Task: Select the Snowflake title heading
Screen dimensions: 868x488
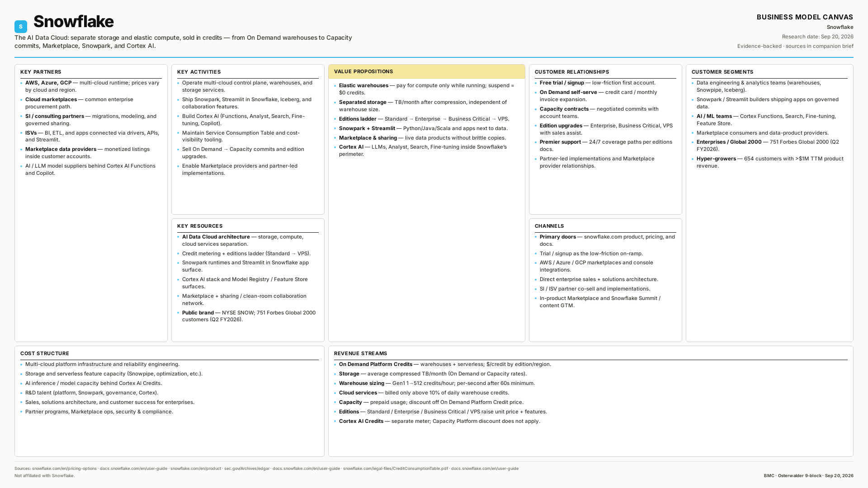Action: click(x=73, y=21)
